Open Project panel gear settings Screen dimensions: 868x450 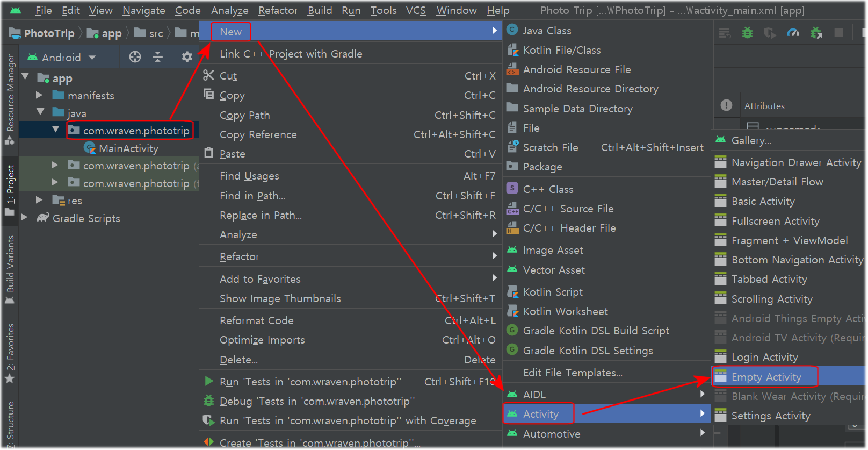186,57
